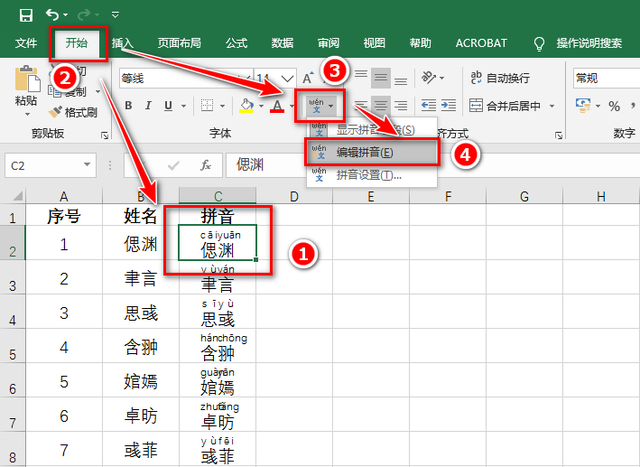Open alignment settings dialog launcher
This screenshot has height=467, width=640.
[559, 135]
